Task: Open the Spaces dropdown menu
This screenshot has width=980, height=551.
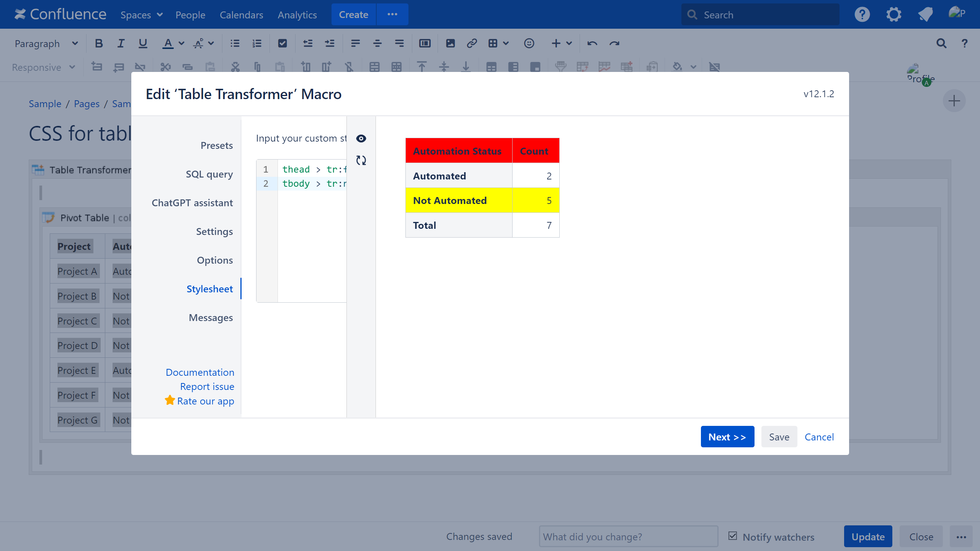Action: [142, 15]
